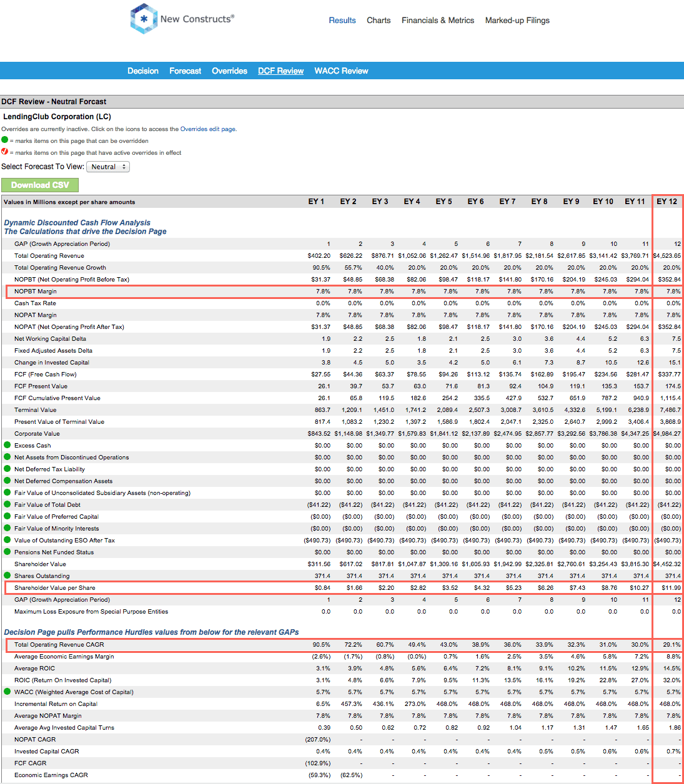Click the EY 12 column header
This screenshot has height=784, width=684.
click(x=667, y=202)
